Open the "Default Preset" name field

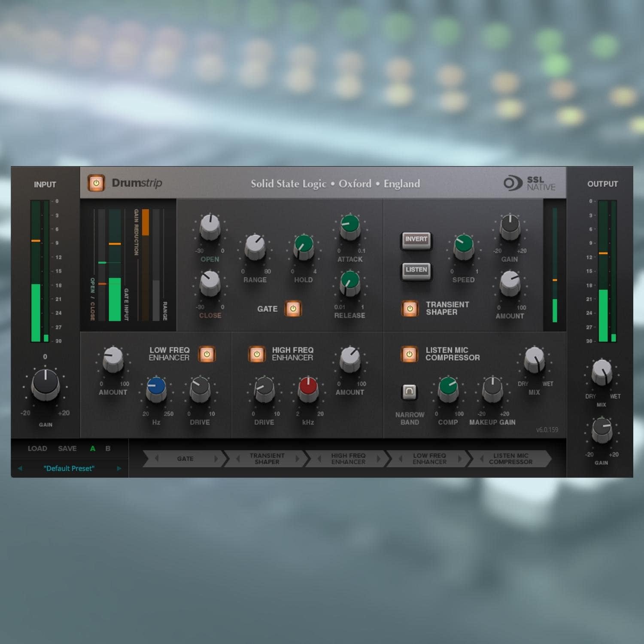(69, 468)
